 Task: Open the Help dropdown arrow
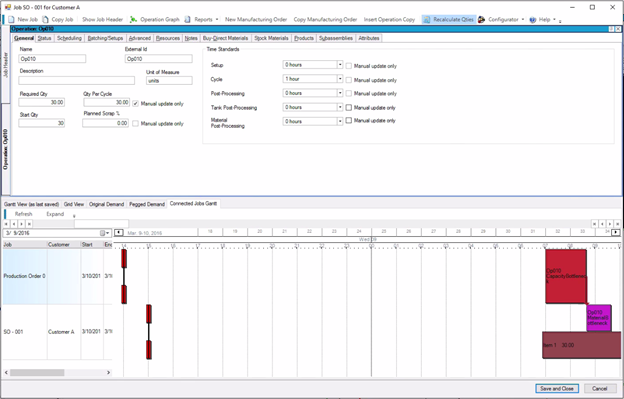(x=554, y=19)
